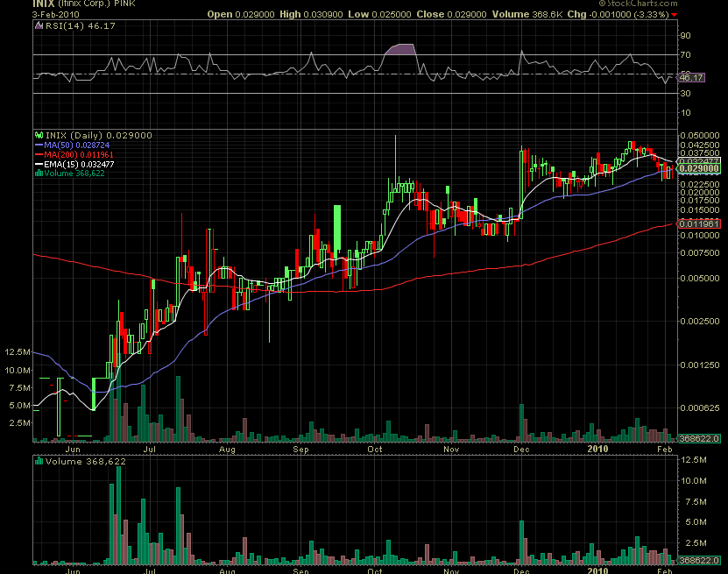Click the Dec label under the price panel
Viewport: 728px width, 574px height.
coord(521,449)
